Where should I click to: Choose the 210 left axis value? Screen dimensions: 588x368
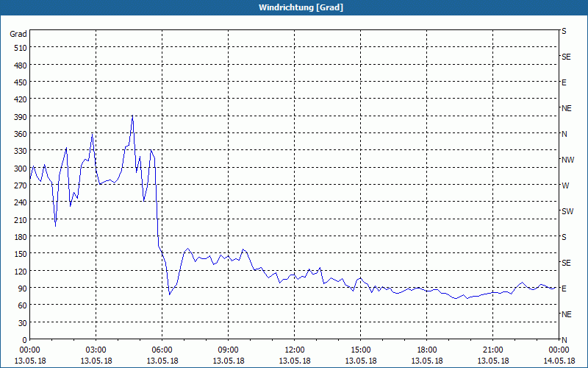coord(21,220)
